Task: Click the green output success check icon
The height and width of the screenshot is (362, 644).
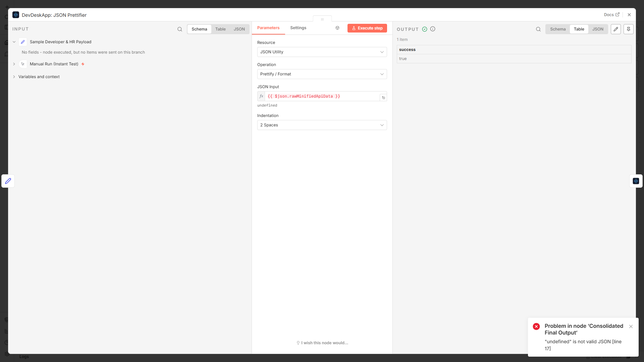Action: pyautogui.click(x=425, y=29)
